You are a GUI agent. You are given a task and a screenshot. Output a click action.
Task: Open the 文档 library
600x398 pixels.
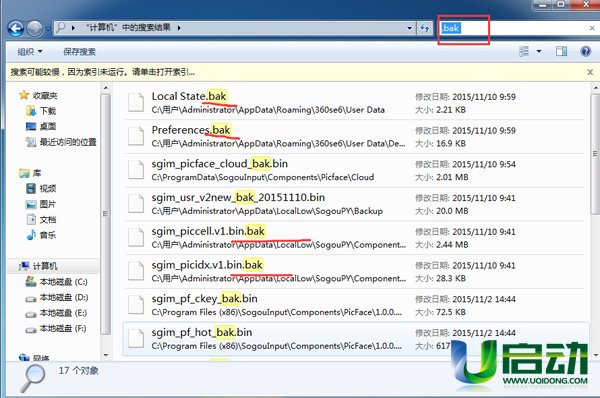(x=41, y=219)
